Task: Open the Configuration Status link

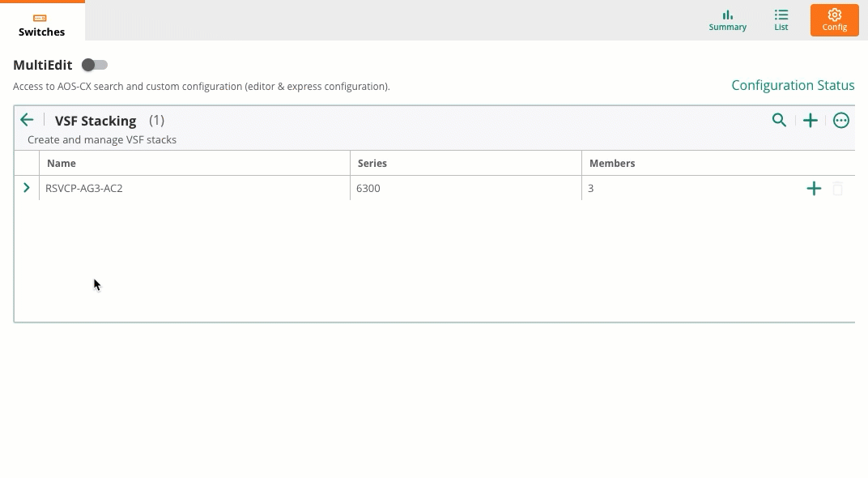Action: tap(793, 85)
